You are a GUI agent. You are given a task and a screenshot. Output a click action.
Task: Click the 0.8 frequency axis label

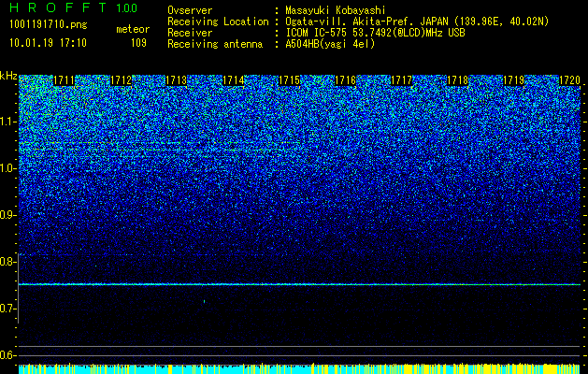click(x=7, y=262)
